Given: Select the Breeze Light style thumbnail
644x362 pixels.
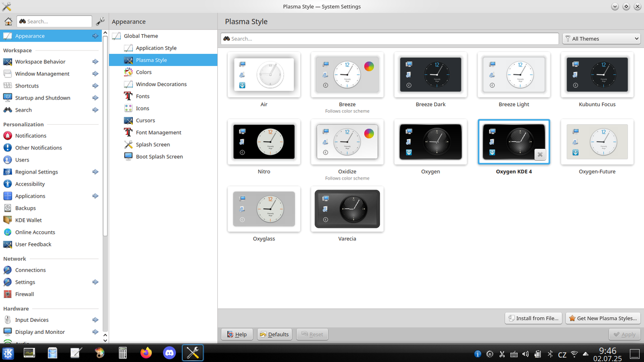Looking at the screenshot, I should [514, 75].
